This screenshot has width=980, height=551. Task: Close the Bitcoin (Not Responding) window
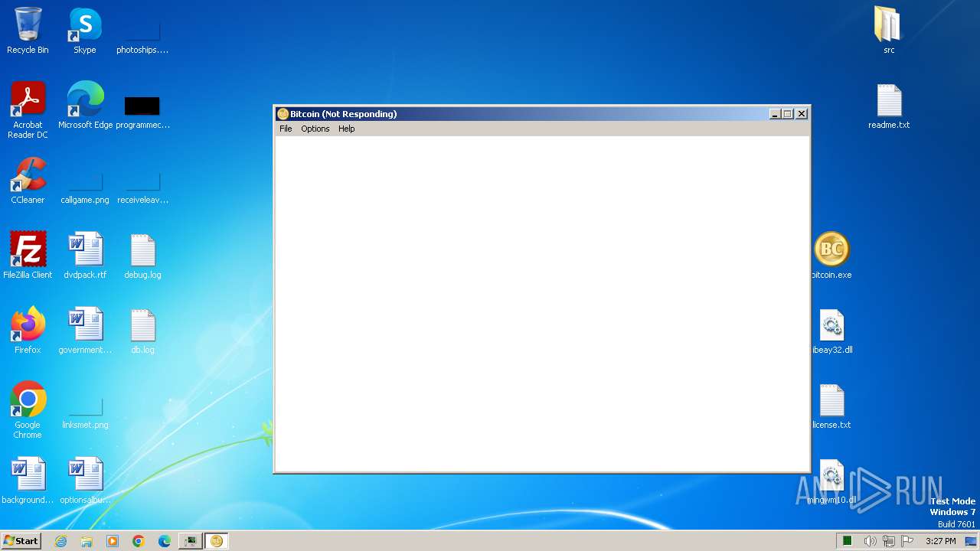click(x=802, y=114)
